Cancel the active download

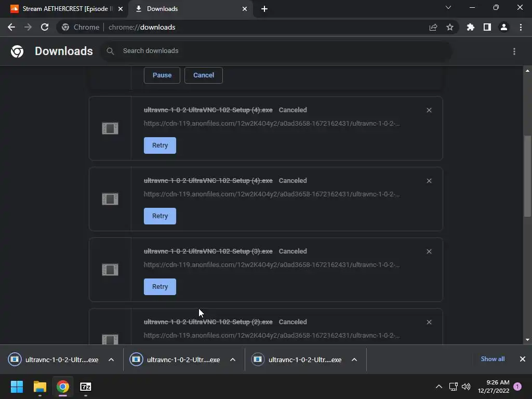tap(204, 75)
